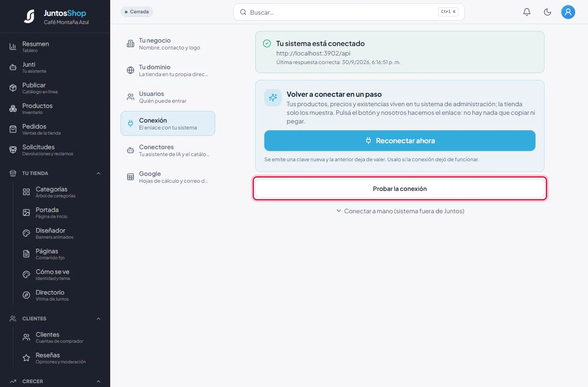This screenshot has width=588, height=387.
Task: Click Reconectar ahora button
Action: pyautogui.click(x=400, y=141)
